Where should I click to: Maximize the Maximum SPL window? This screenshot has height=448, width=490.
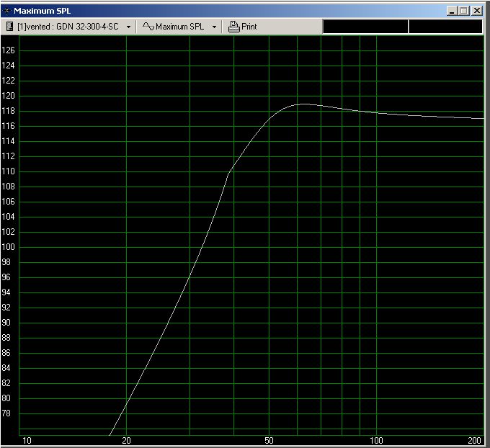click(x=464, y=11)
